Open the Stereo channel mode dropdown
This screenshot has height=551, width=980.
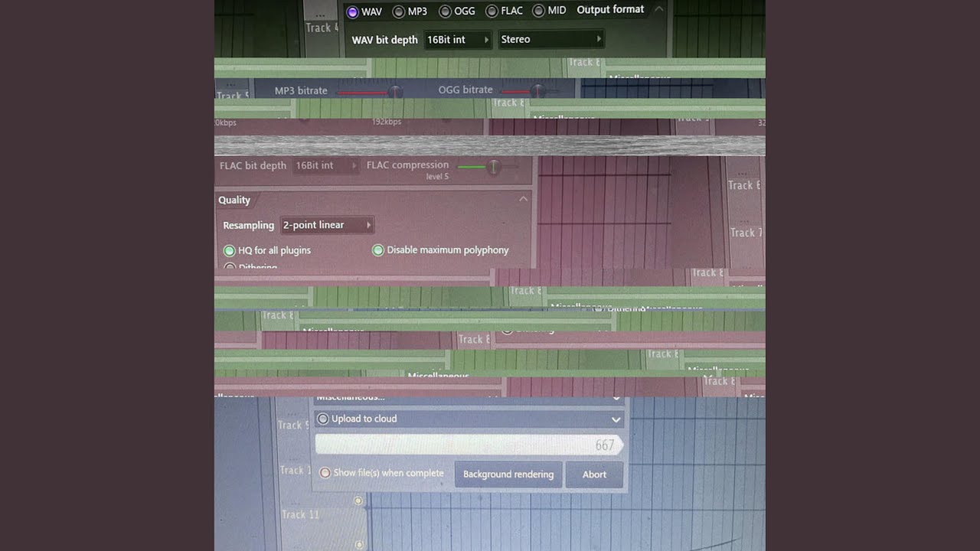551,39
